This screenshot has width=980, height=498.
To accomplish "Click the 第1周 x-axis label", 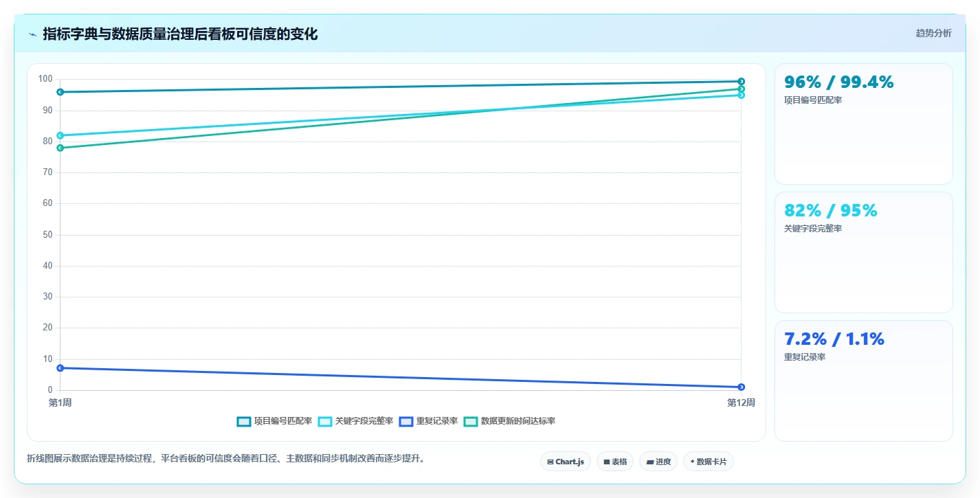I will [x=60, y=403].
